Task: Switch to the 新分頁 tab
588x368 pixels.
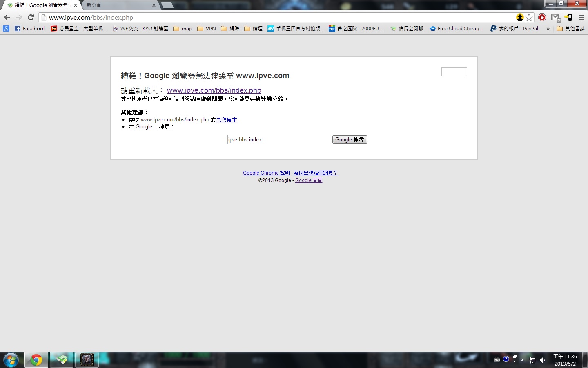Action: click(x=118, y=5)
